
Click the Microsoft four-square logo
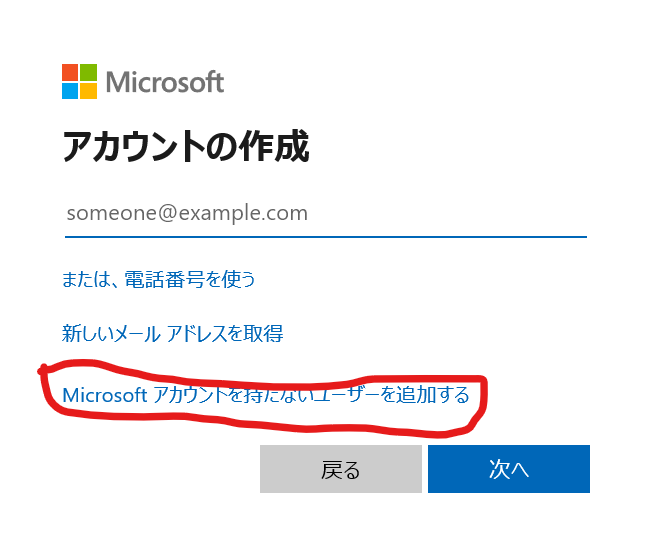click(79, 82)
